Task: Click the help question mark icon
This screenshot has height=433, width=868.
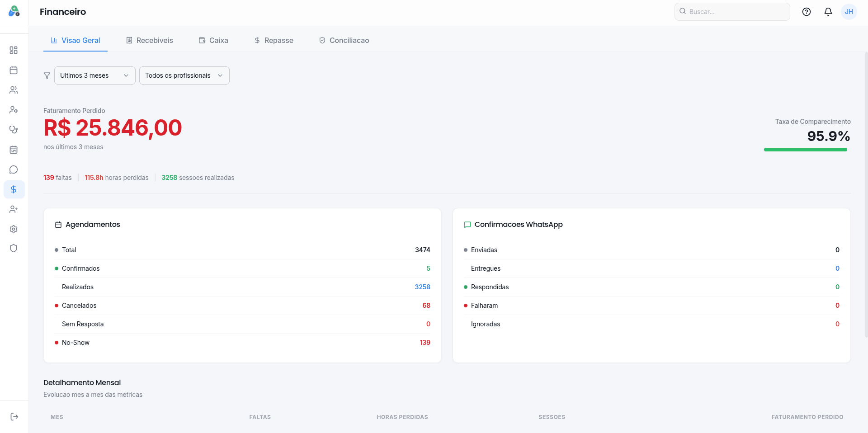Action: click(x=806, y=12)
